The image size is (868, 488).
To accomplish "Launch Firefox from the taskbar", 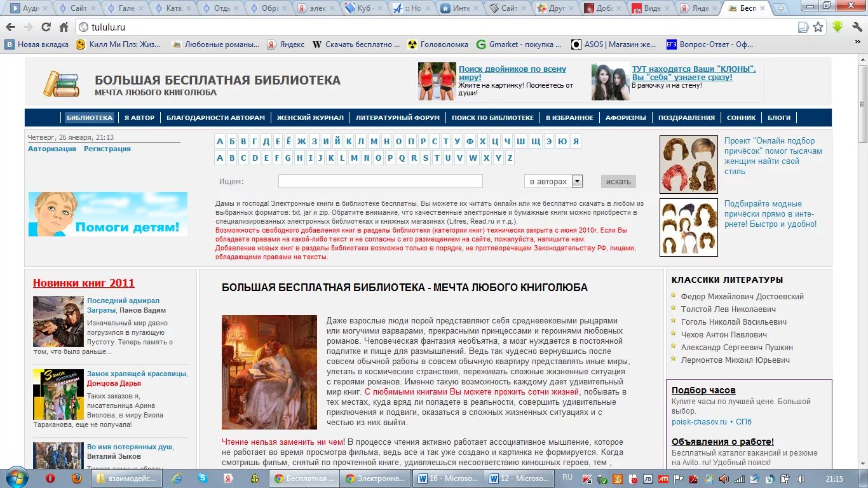I will pos(77,478).
